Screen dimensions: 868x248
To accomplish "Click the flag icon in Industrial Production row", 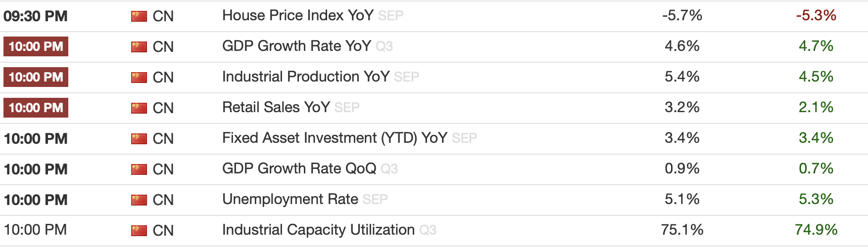I will 139,78.
